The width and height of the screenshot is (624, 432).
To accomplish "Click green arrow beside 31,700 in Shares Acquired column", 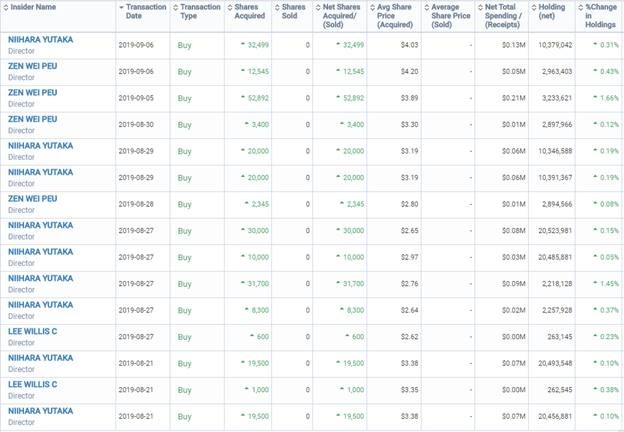I will click(244, 285).
